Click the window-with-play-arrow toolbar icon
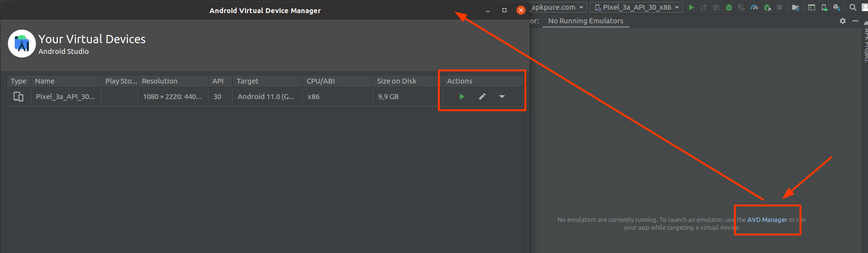This screenshot has height=253, width=868. coord(812,7)
